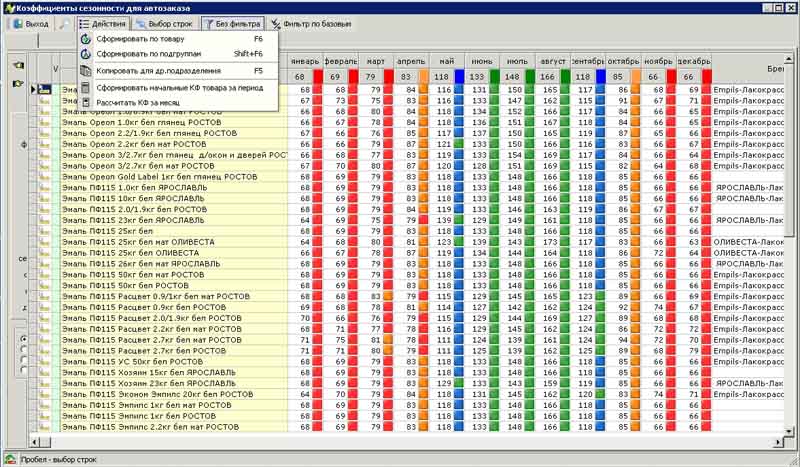Image resolution: width=800 pixels, height=467 pixels.
Task: Select Сформировать начальные КФ товара за период
Action: click(x=179, y=88)
